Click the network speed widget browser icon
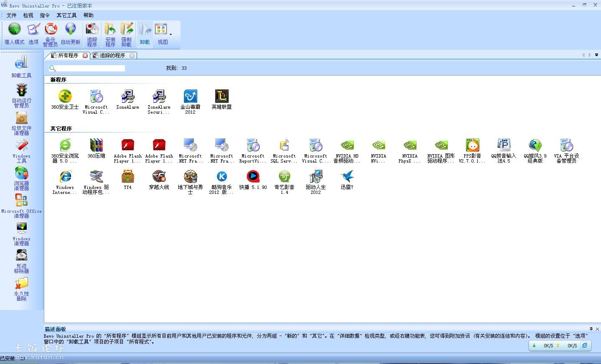The width and height of the screenshot is (601, 364). [x=585, y=346]
